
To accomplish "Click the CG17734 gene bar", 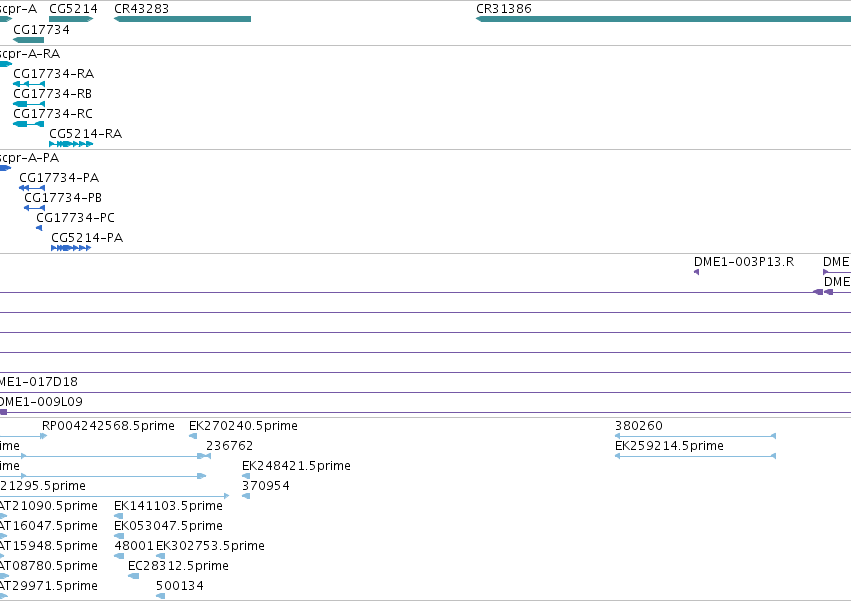I will pyautogui.click(x=28, y=40).
